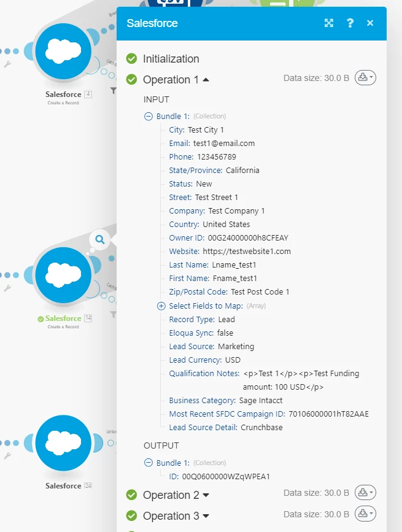Image resolution: width=402 pixels, height=532 pixels.
Task: Expand the Salesforce panel to fullscreen
Action: pos(329,23)
